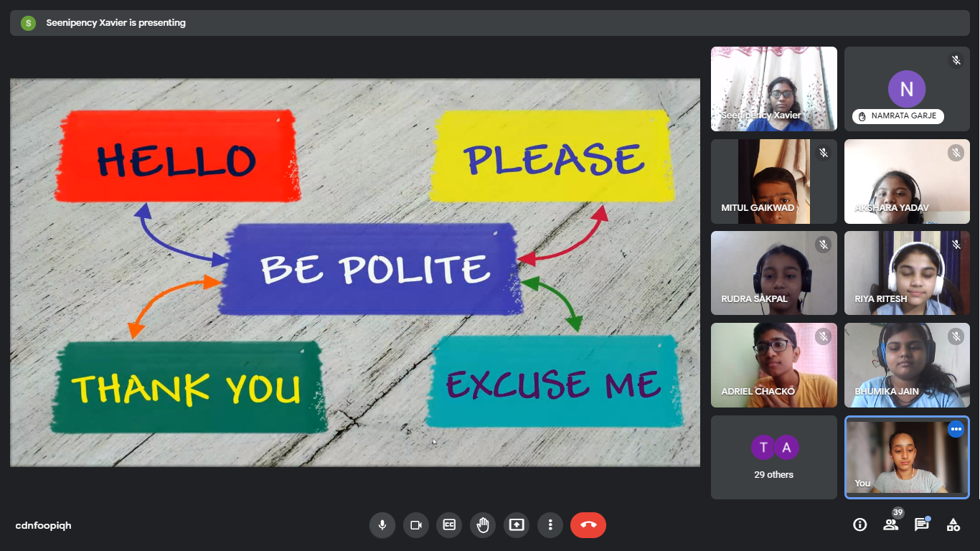This screenshot has height=551, width=980.
Task: Open the activities icon
Action: tap(953, 525)
